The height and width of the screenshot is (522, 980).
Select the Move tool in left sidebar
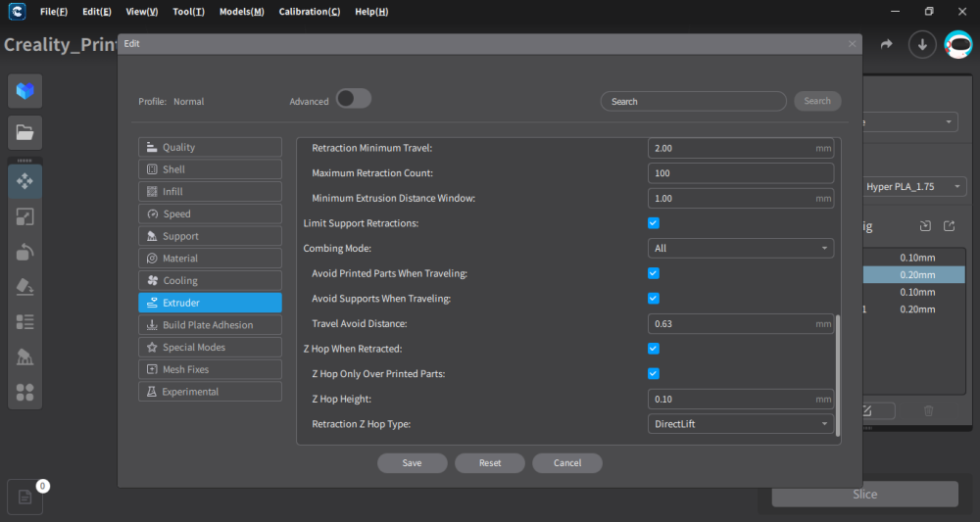[25, 181]
